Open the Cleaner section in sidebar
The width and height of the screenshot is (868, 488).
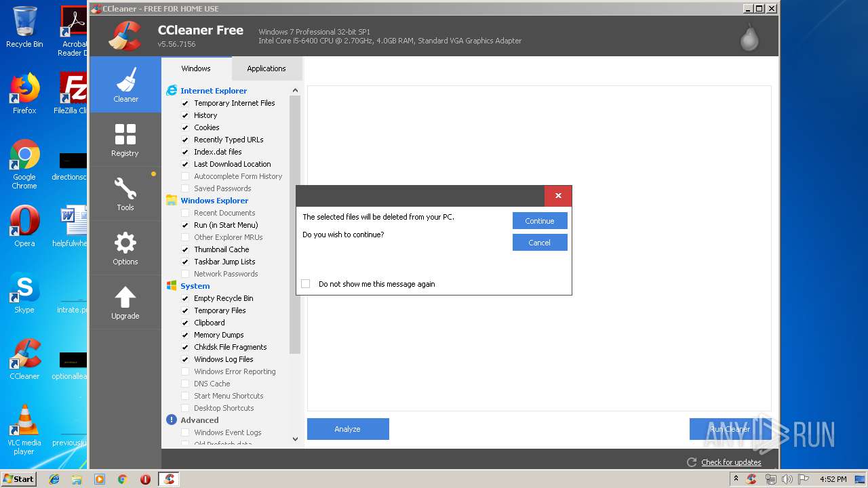(x=125, y=85)
